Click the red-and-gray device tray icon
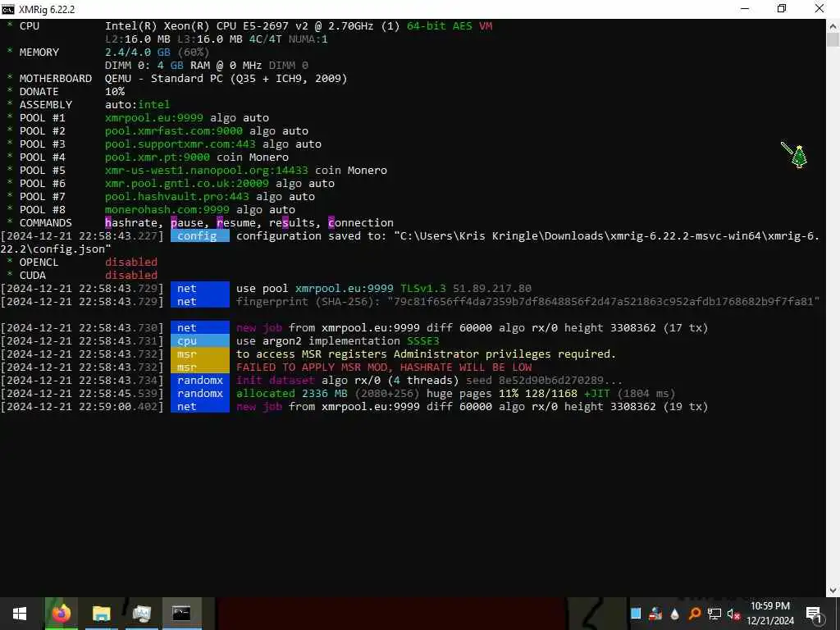 click(655, 614)
